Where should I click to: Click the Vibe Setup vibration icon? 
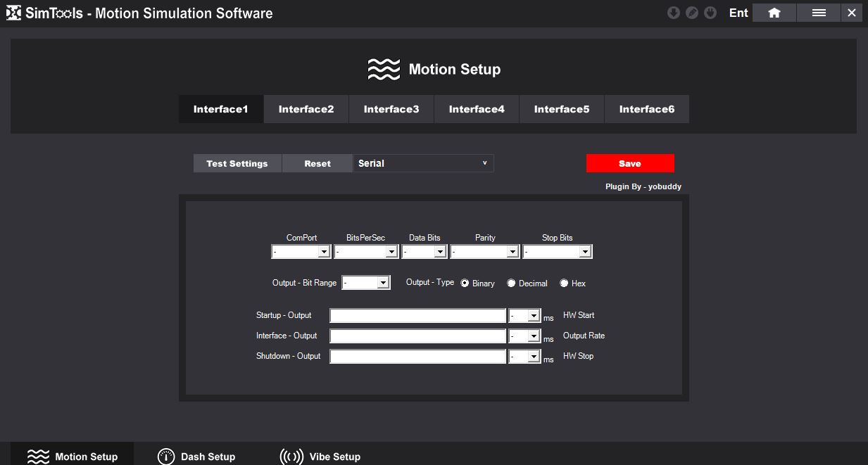pyautogui.click(x=291, y=457)
